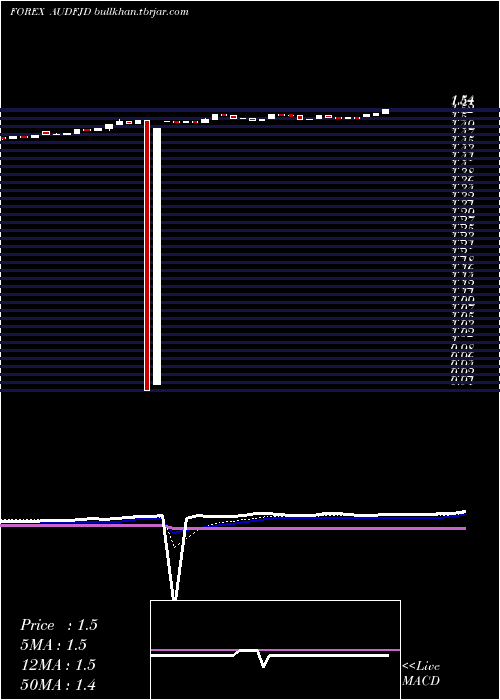Click the 'Price : 1.5' readout
The height and width of the screenshot is (700, 500).
pyautogui.click(x=58, y=625)
